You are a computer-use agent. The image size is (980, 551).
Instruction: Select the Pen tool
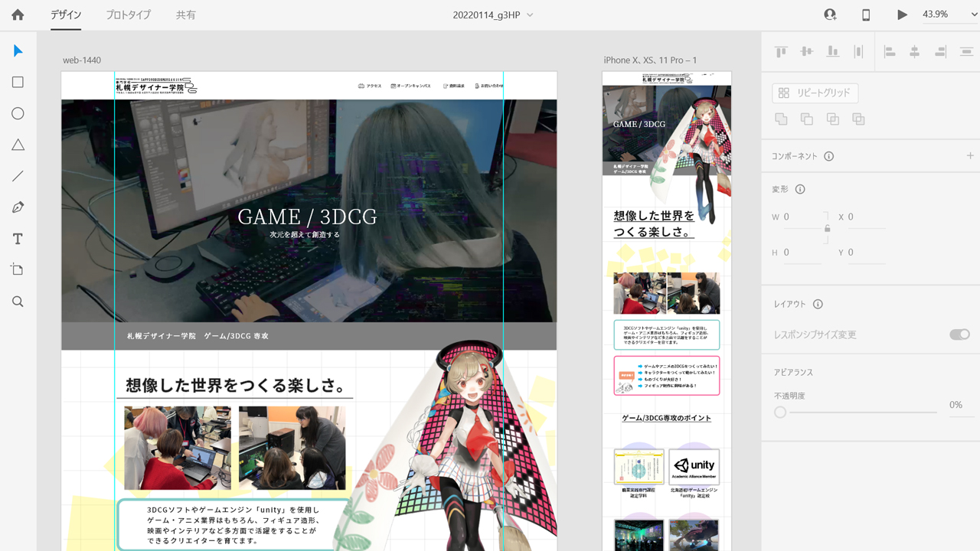(18, 207)
